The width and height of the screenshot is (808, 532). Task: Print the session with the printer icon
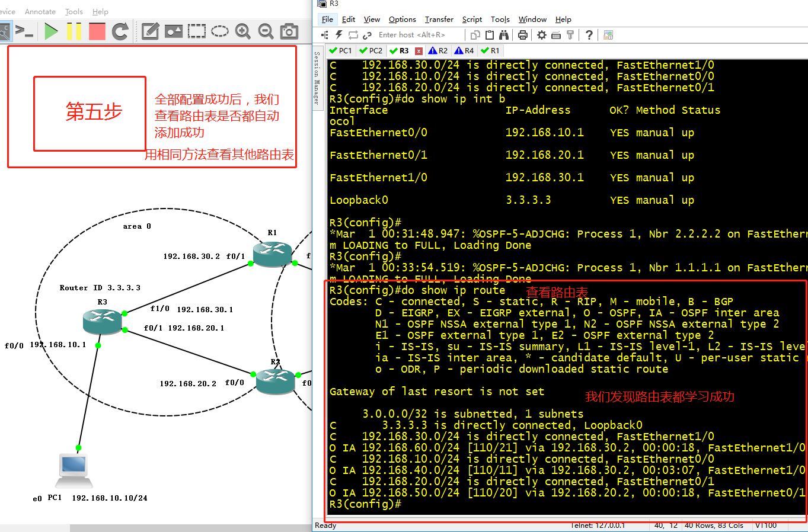521,34
